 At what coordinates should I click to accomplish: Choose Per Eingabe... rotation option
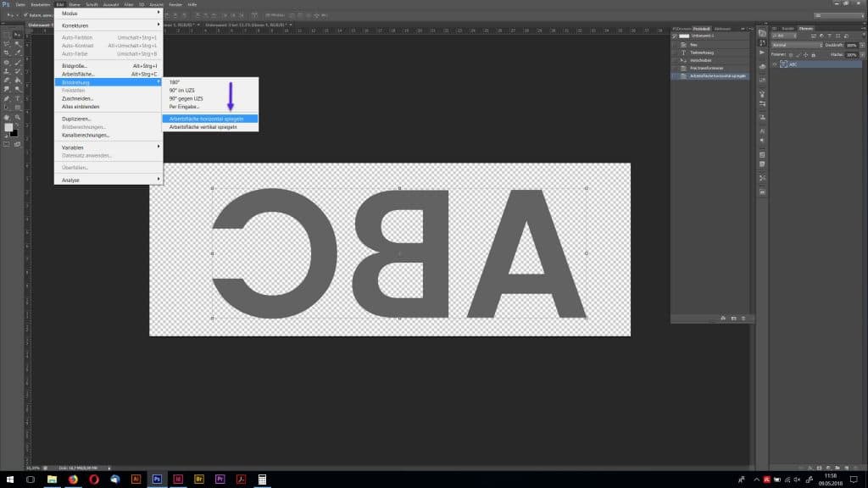click(x=210, y=107)
